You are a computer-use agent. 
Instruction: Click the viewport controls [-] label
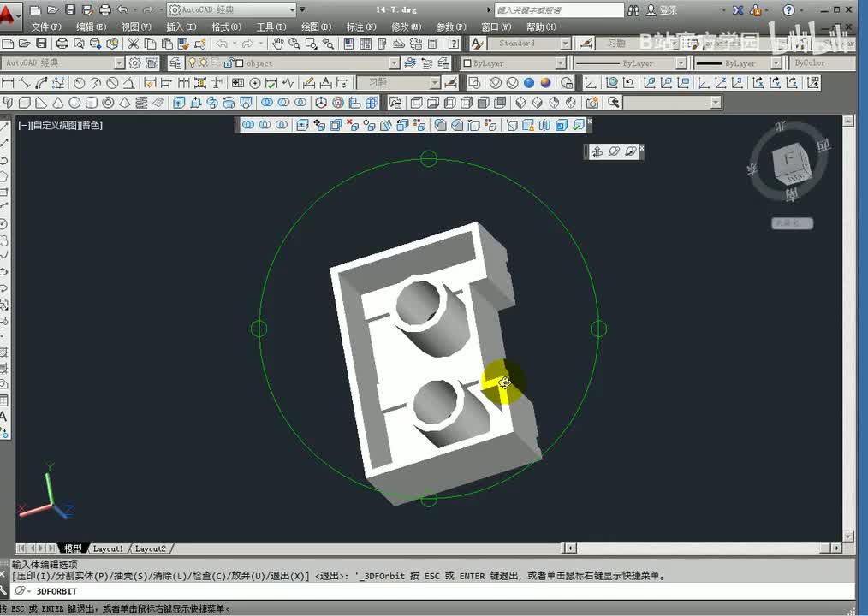pyautogui.click(x=23, y=126)
